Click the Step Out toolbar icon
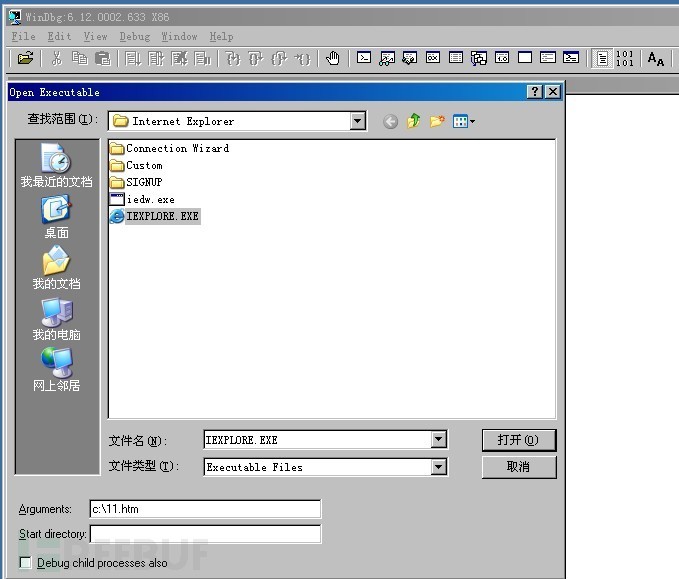This screenshot has width=679, height=579. tap(279, 58)
